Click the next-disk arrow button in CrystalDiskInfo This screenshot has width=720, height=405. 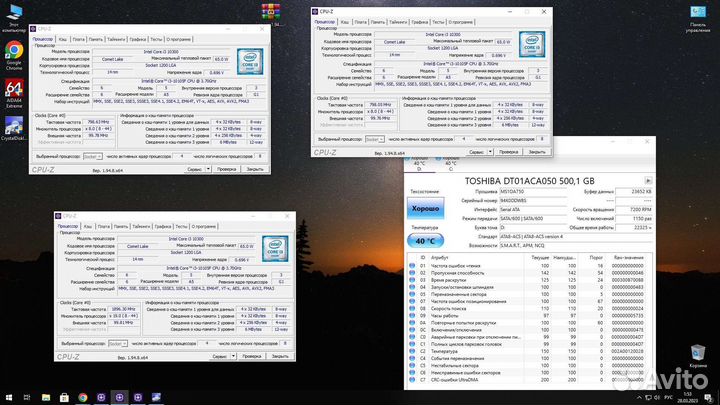click(648, 180)
